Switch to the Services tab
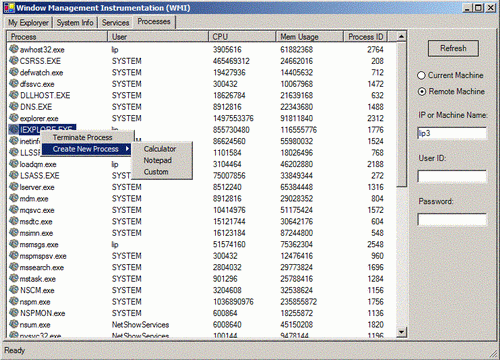 [x=115, y=23]
